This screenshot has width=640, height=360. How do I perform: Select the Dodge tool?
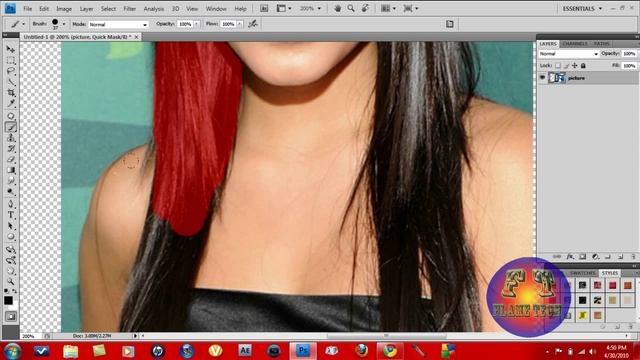click(x=11, y=192)
